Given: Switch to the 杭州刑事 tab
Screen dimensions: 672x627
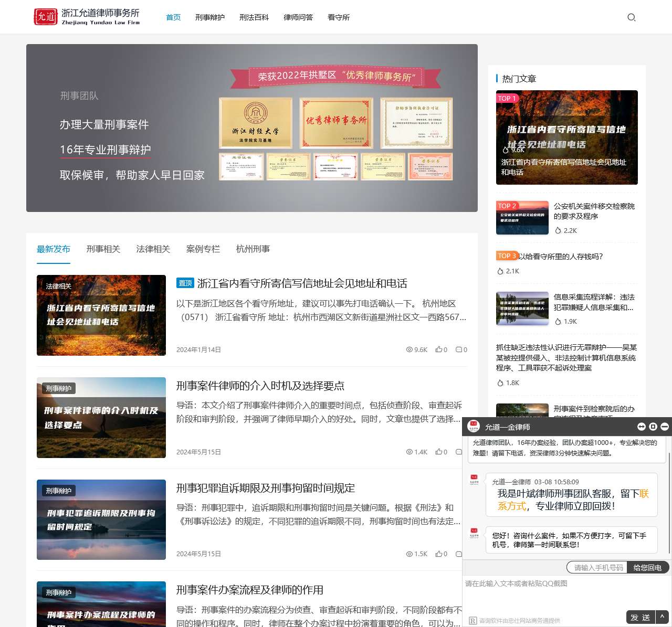Looking at the screenshot, I should (253, 249).
